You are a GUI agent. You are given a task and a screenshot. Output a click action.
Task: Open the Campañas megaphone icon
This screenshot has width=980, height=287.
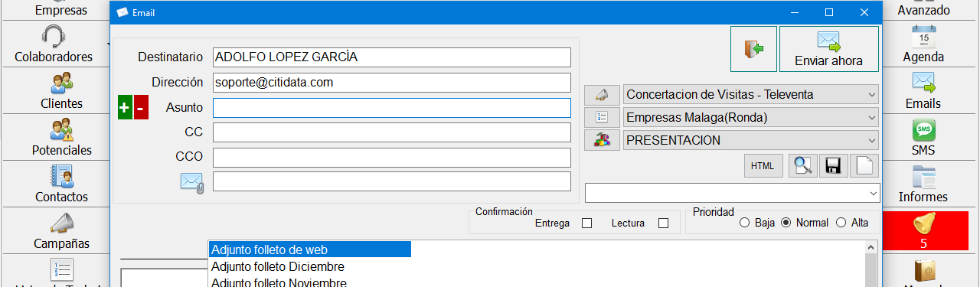coord(61,223)
